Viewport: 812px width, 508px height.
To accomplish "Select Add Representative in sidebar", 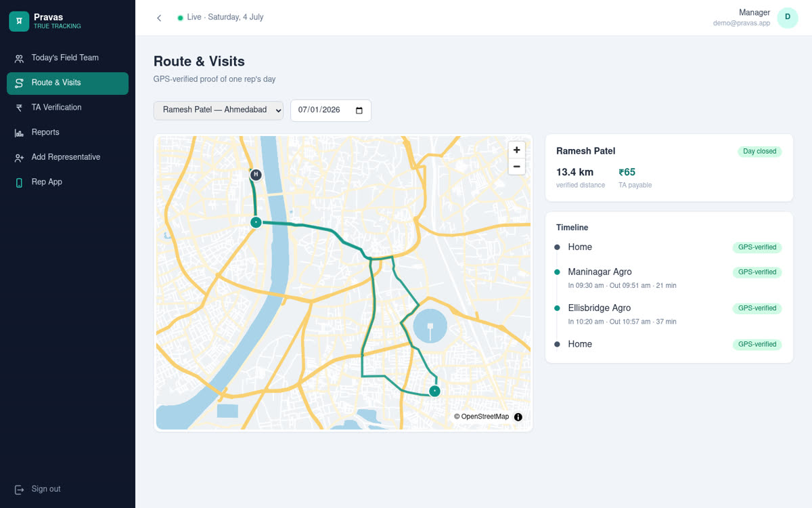I will click(x=68, y=157).
